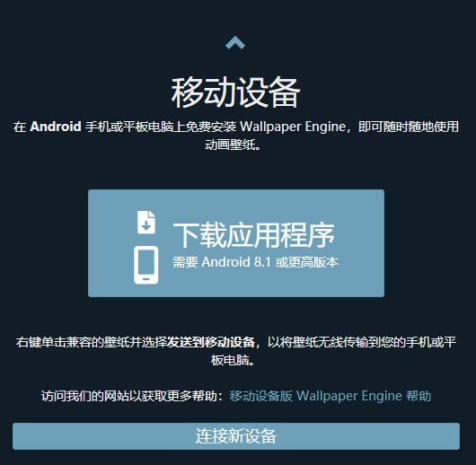Click the 下载应用程序 button label
Screen dimensions: 476x465
pyautogui.click(x=254, y=234)
